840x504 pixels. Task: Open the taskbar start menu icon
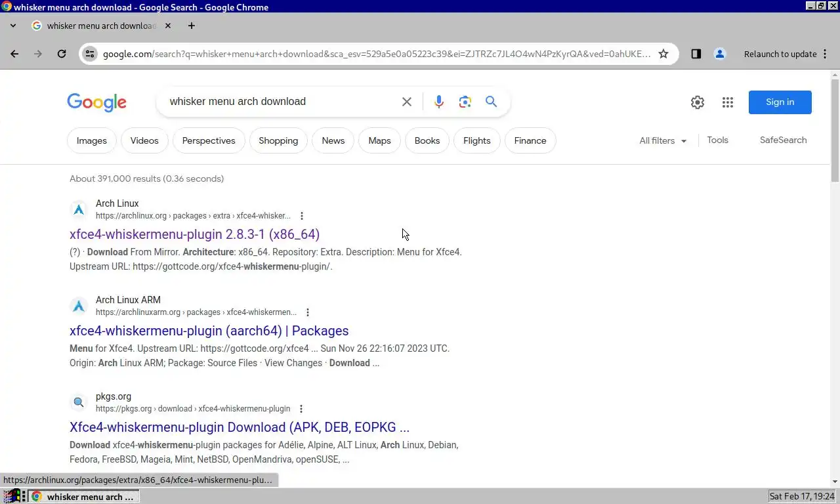(x=10, y=497)
